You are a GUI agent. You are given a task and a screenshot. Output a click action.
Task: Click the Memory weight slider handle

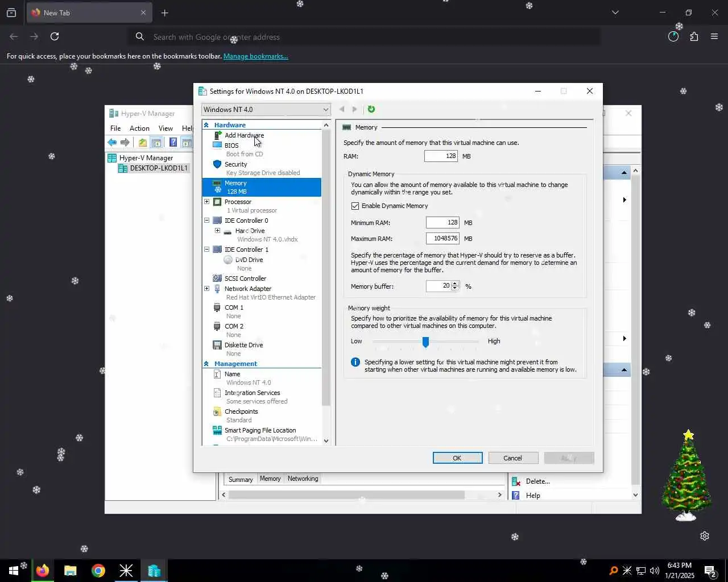point(425,342)
